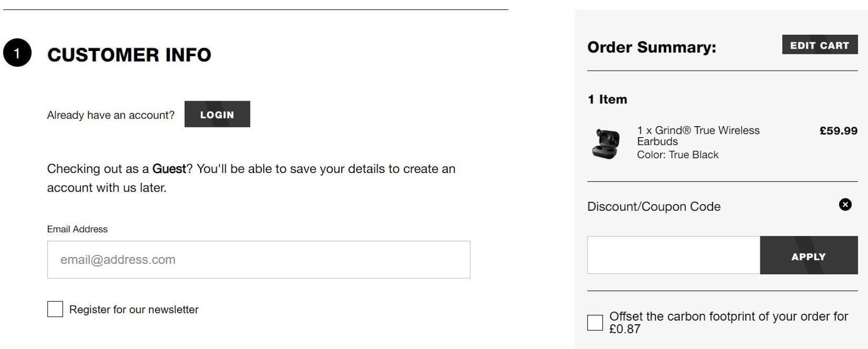The image size is (868, 349).
Task: Click the step 1 circle icon
Action: click(x=17, y=53)
